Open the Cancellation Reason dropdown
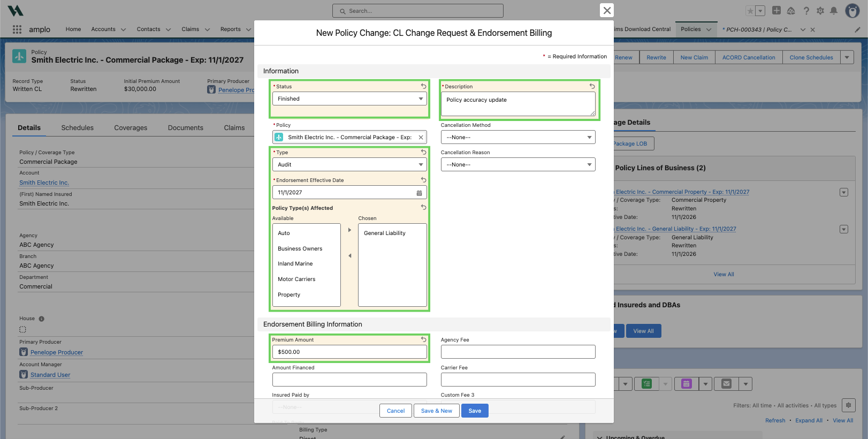The image size is (868, 439). (518, 165)
